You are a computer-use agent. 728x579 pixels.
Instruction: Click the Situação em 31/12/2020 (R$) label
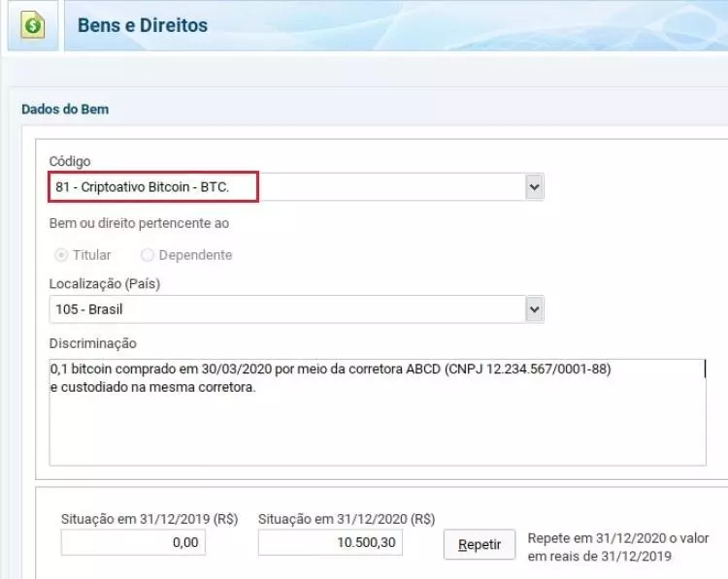pyautogui.click(x=347, y=519)
